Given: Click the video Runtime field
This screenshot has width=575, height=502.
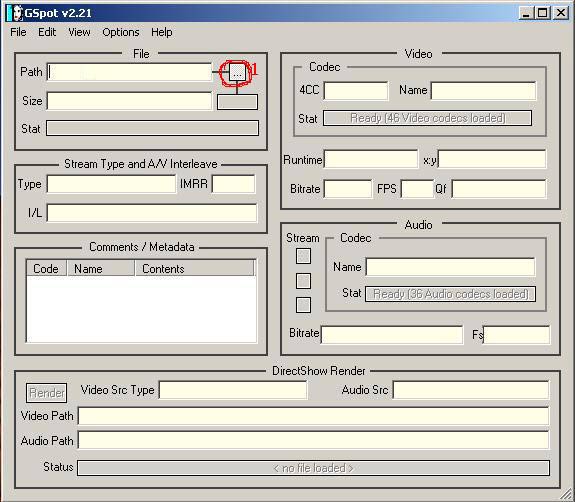Looking at the screenshot, I should coord(371,159).
